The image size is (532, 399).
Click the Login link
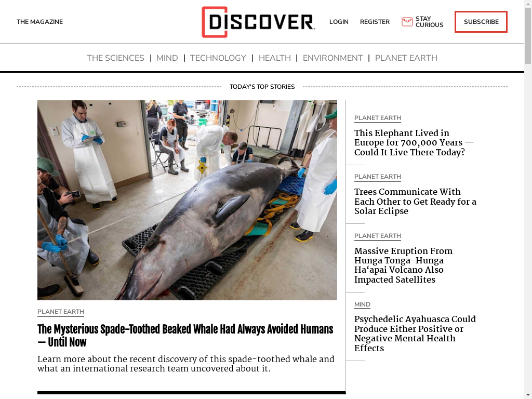[x=339, y=22]
